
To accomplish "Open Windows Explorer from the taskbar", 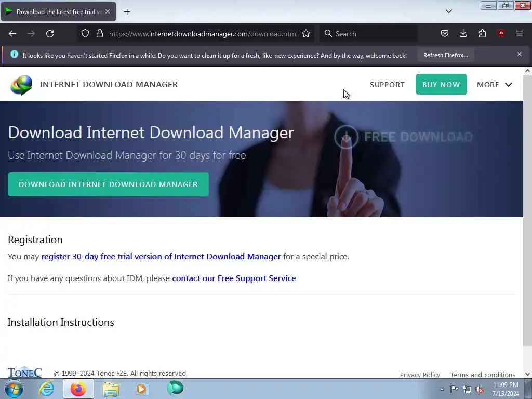I will click(x=111, y=389).
